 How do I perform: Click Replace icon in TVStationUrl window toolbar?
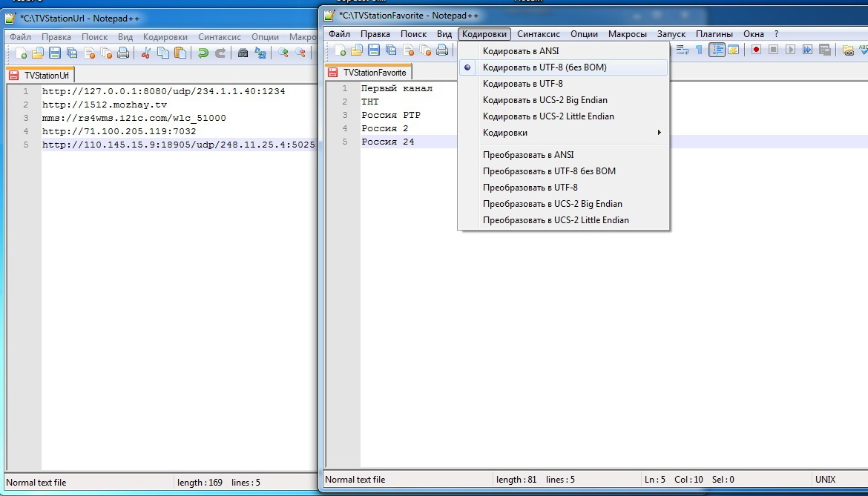260,53
